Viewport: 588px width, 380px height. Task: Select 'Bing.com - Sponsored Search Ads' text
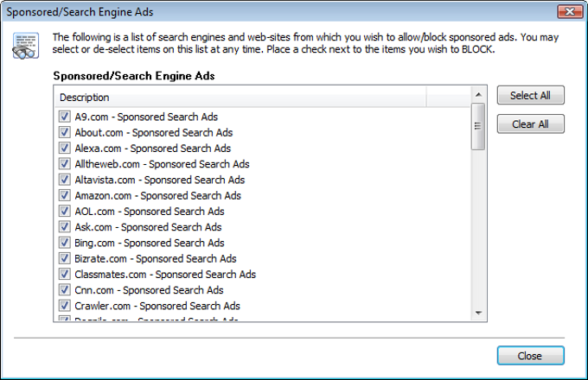pos(150,243)
